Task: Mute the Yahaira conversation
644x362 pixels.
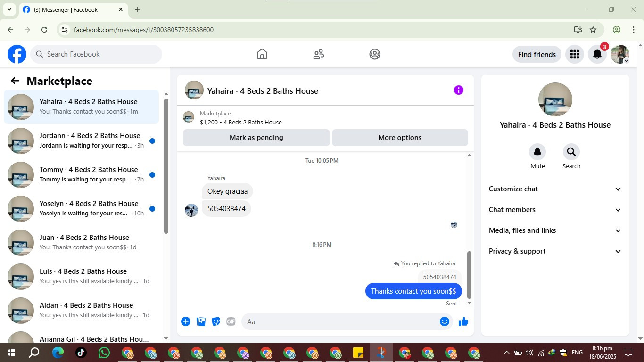Action: coord(537,152)
